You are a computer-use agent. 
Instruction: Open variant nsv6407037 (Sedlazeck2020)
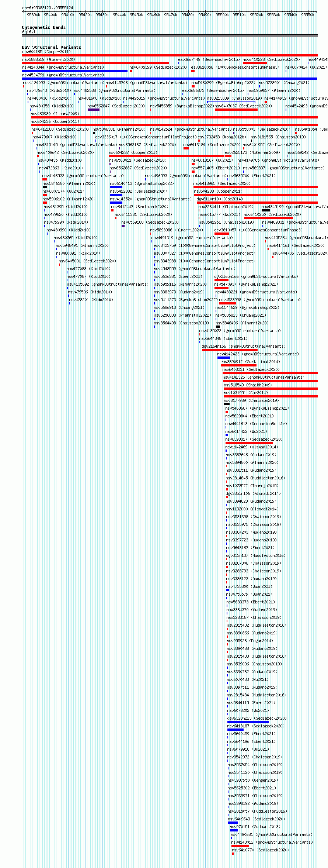(x=243, y=106)
